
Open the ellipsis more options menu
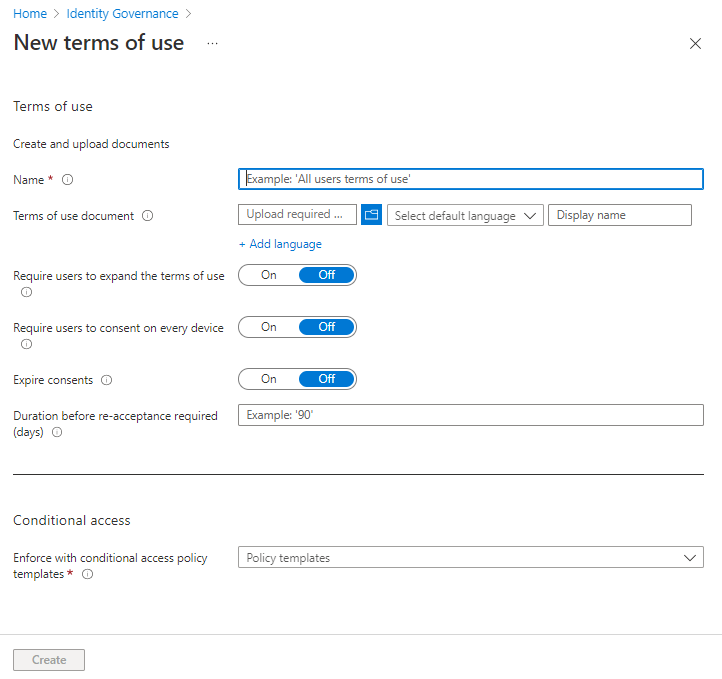point(212,44)
